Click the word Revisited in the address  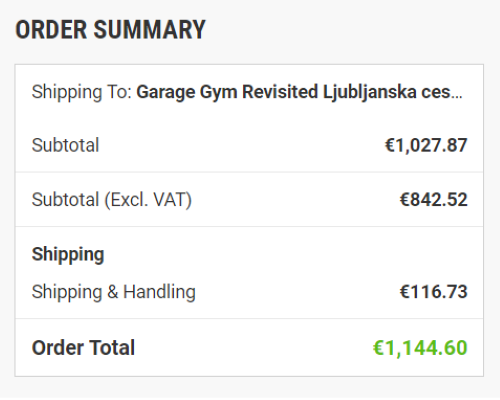pos(280,92)
